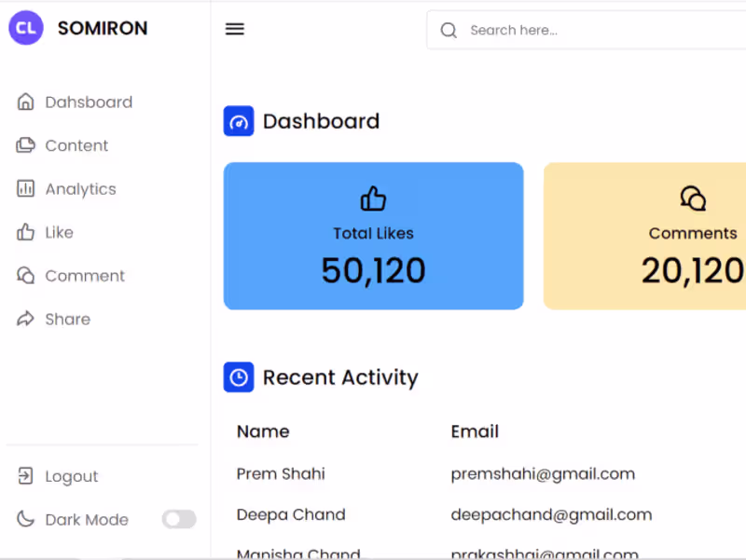Screen dimensions: 746x560
Task: Click the blue gauge icon beside Dashboard heading
Action: coord(239,121)
